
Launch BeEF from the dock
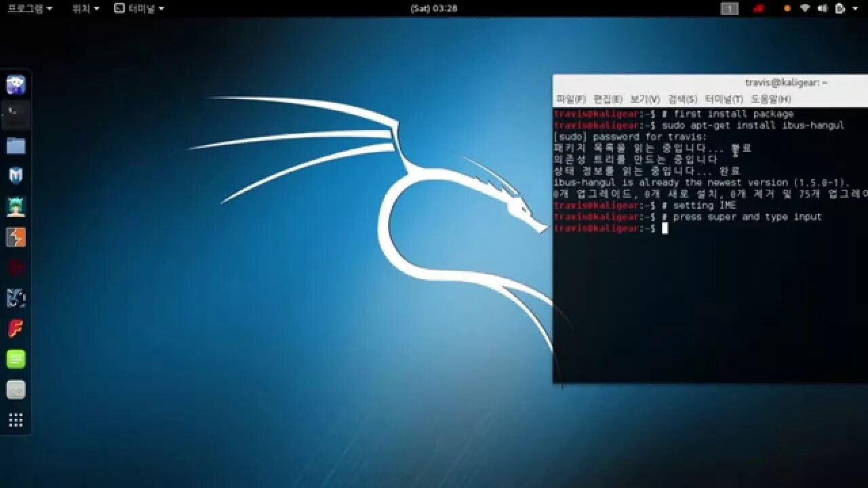pos(16,298)
